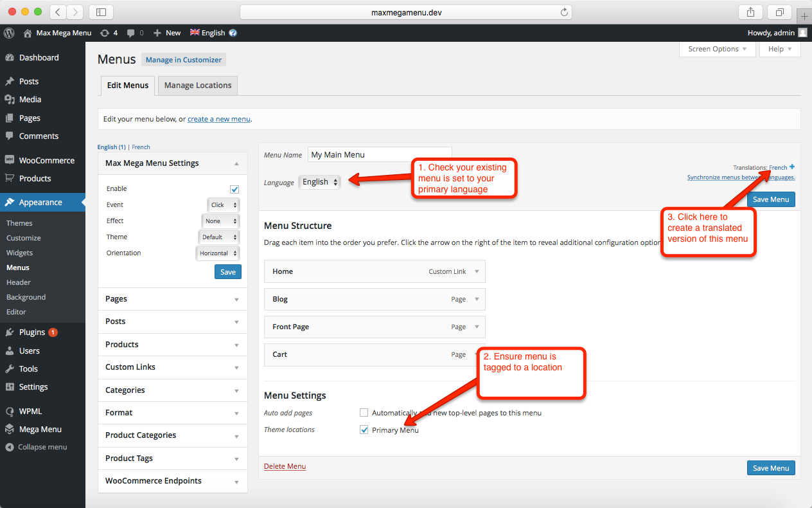Click the Delete Menu link

tap(285, 466)
